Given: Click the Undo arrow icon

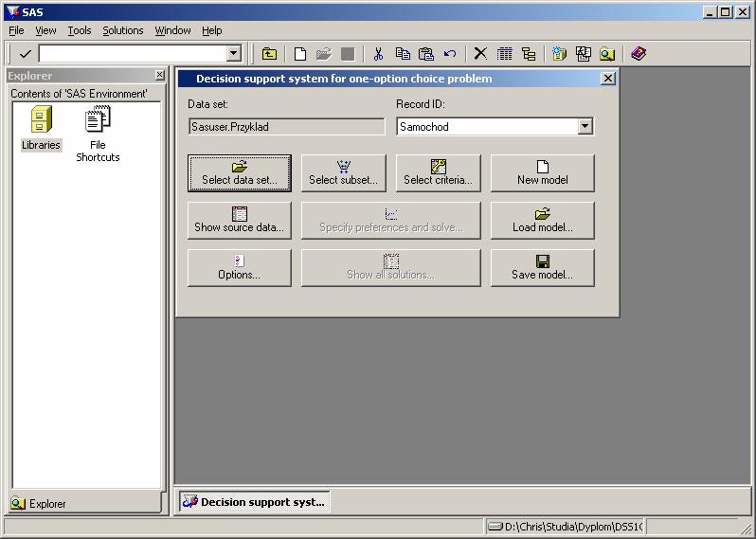Looking at the screenshot, I should (x=450, y=53).
